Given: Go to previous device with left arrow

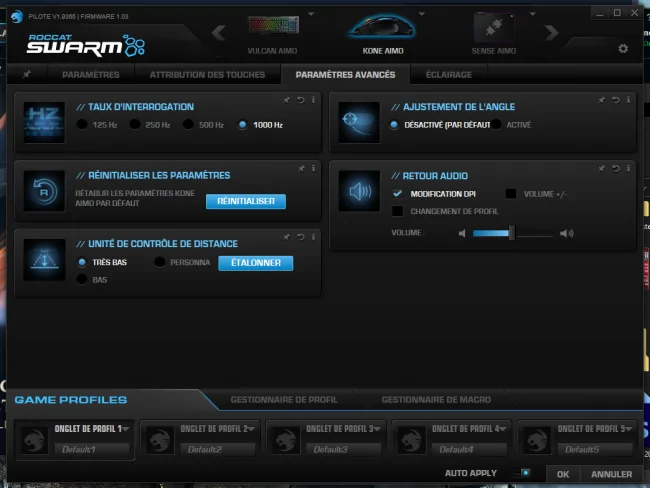Looking at the screenshot, I should [219, 33].
